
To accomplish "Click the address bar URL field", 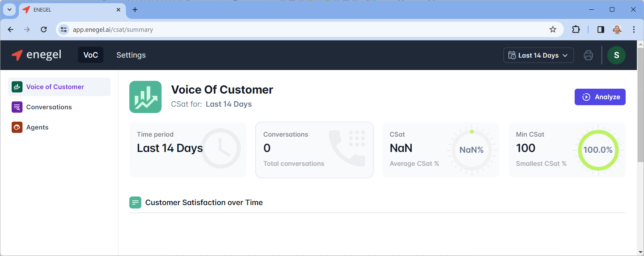I will point(310,30).
